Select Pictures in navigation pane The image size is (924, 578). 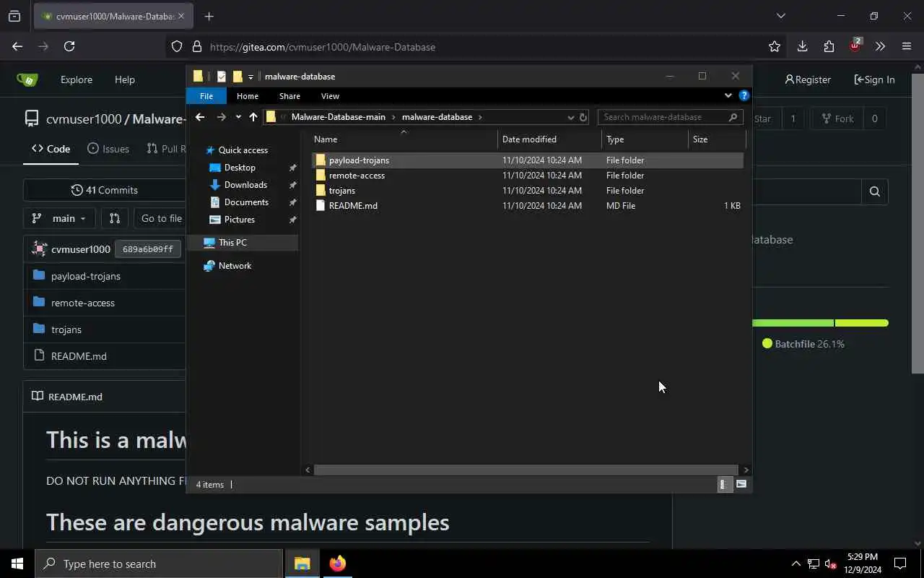tap(240, 220)
